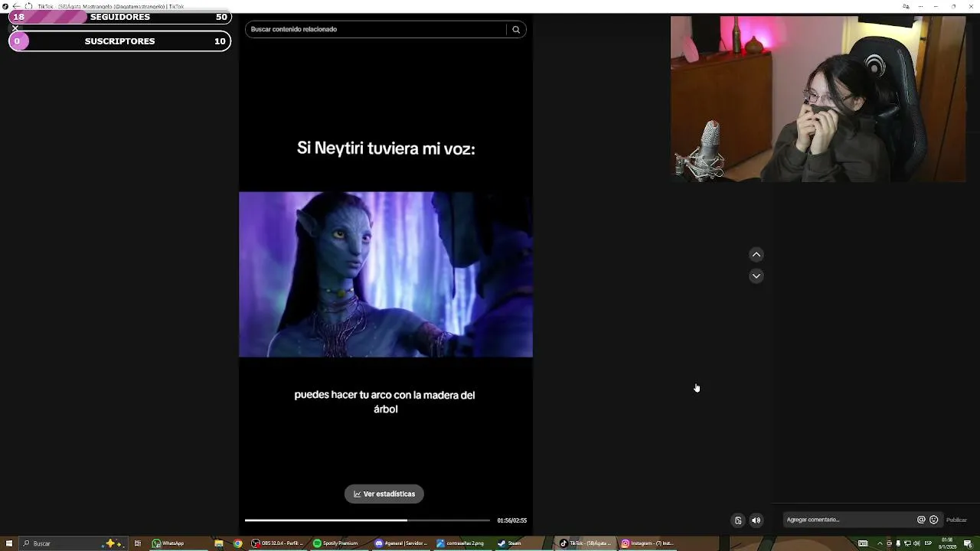Click the webcam overlay of the streamer
Screen dimensions: 980x551
point(818,99)
